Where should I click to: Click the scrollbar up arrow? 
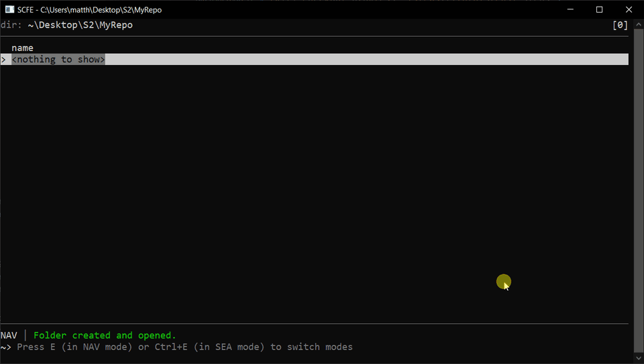click(x=639, y=25)
